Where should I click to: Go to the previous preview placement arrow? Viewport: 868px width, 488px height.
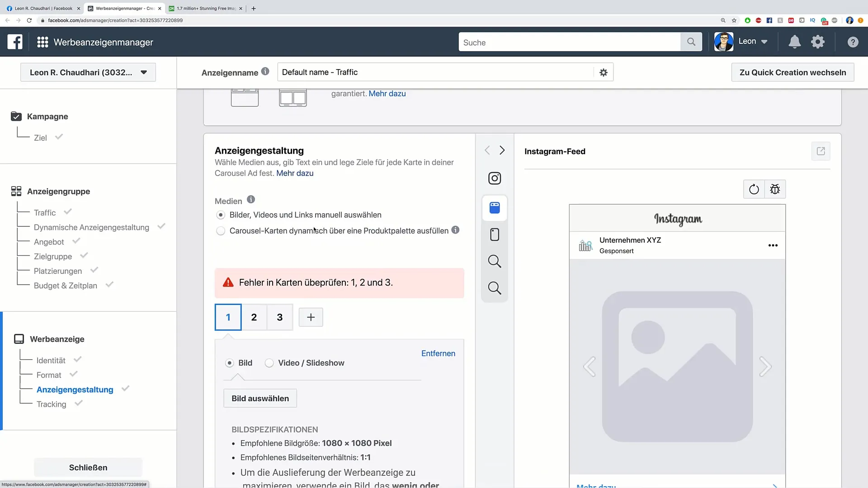(487, 150)
